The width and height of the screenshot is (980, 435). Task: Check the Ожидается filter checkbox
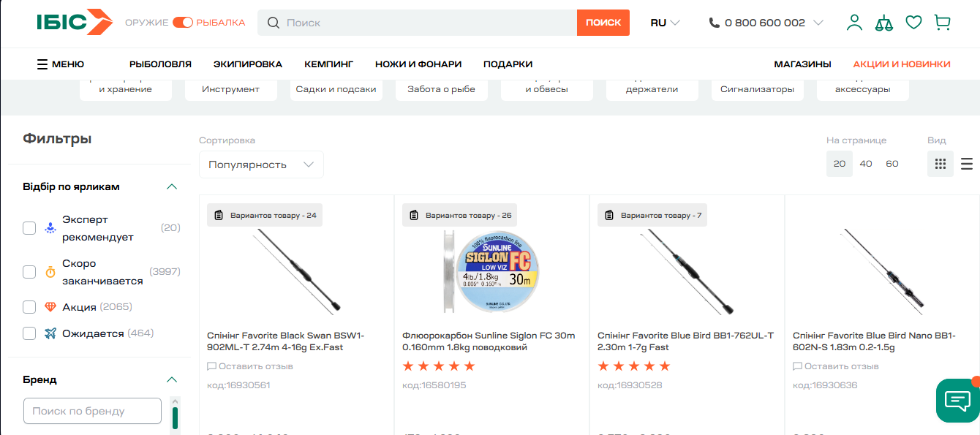[x=29, y=333]
